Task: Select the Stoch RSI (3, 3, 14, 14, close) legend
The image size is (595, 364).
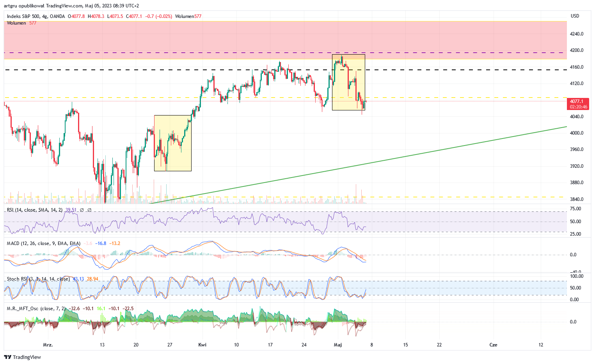Action: [x=38, y=279]
